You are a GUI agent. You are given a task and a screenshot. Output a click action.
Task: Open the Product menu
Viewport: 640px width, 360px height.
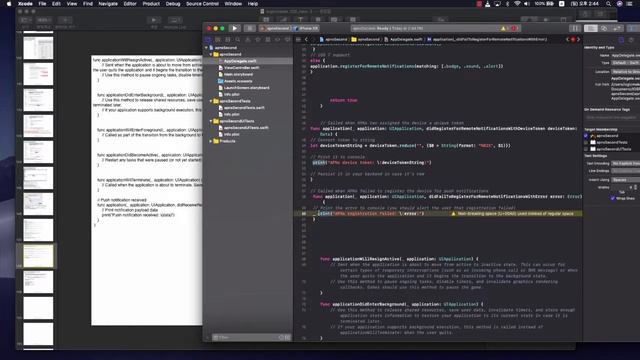[151, 4]
